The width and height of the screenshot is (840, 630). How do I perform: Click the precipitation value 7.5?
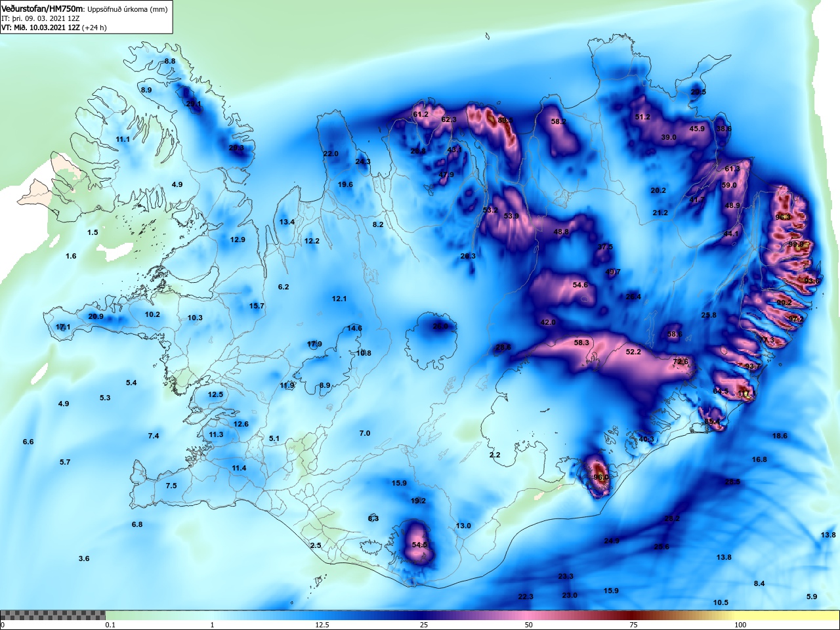pos(171,486)
